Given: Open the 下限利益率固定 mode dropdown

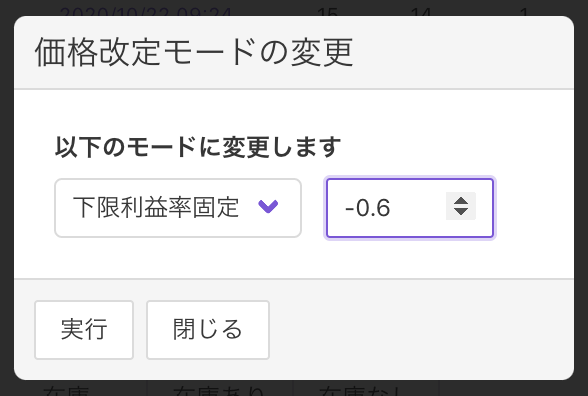Looking at the screenshot, I should click(x=178, y=208).
